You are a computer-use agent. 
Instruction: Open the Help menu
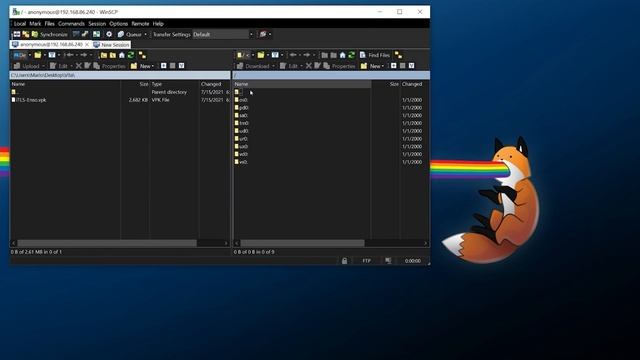[158, 24]
